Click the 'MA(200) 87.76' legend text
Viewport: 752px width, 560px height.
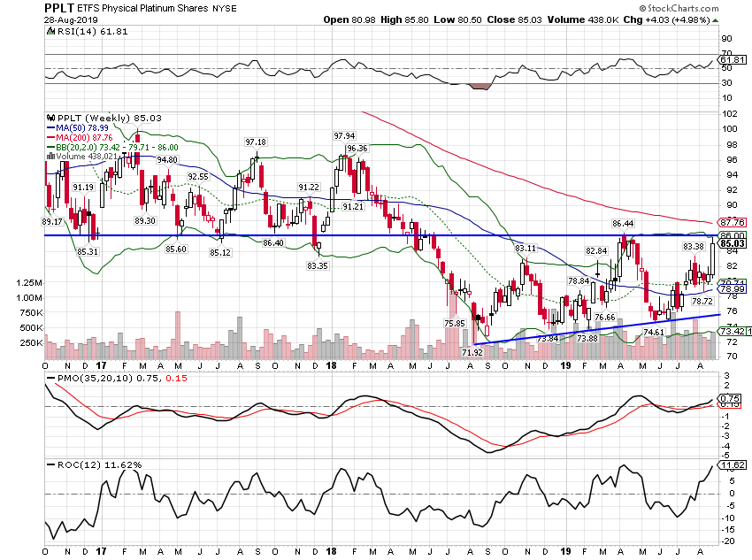click(84, 138)
